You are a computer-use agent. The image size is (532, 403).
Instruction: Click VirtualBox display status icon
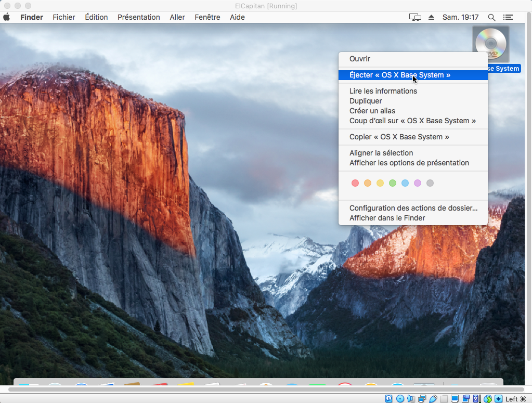click(x=455, y=399)
